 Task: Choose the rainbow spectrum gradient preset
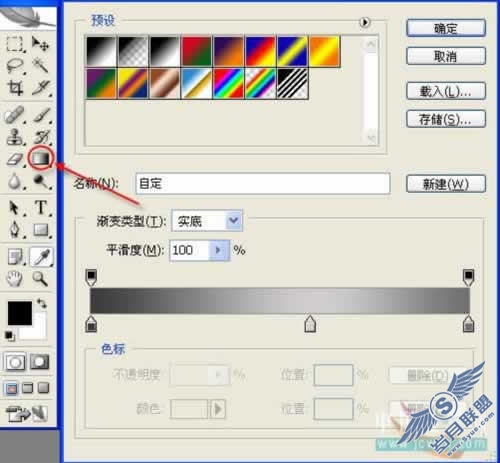pyautogui.click(x=228, y=83)
